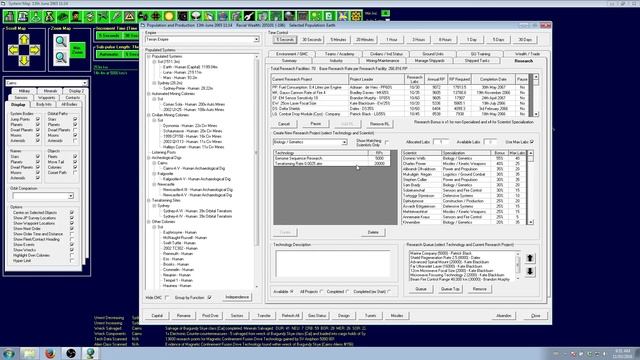Click the Pause research button

tap(316, 124)
